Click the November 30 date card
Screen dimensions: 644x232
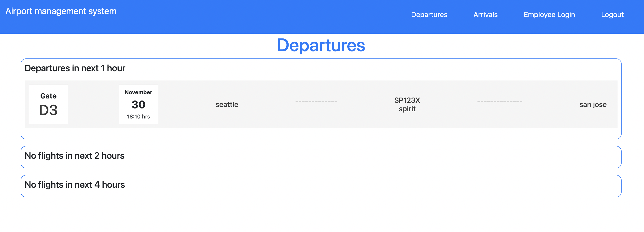pos(138,104)
